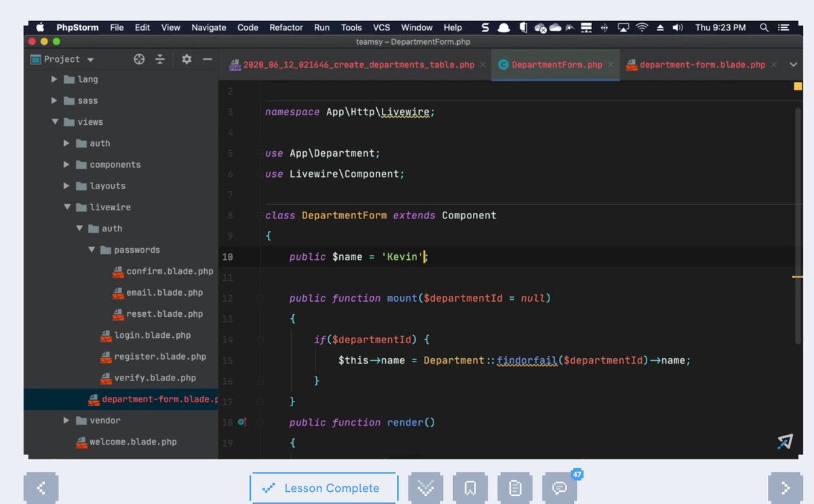Open the Apple menu

pyautogui.click(x=39, y=27)
